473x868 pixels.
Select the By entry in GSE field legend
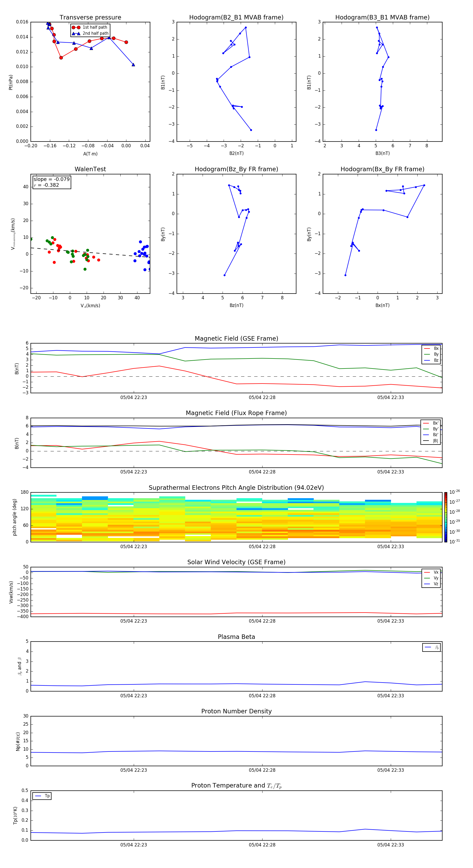[x=431, y=355]
